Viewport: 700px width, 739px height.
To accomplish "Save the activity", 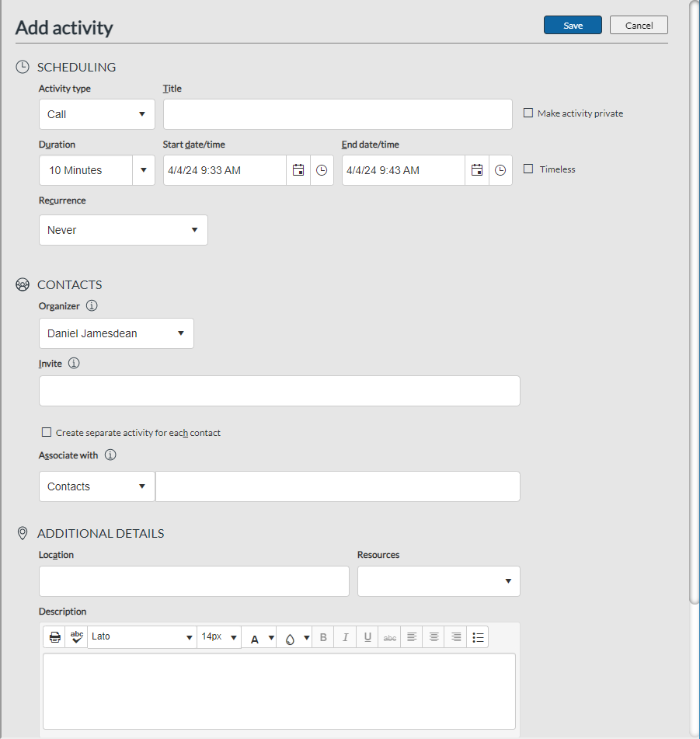I will pyautogui.click(x=573, y=25).
